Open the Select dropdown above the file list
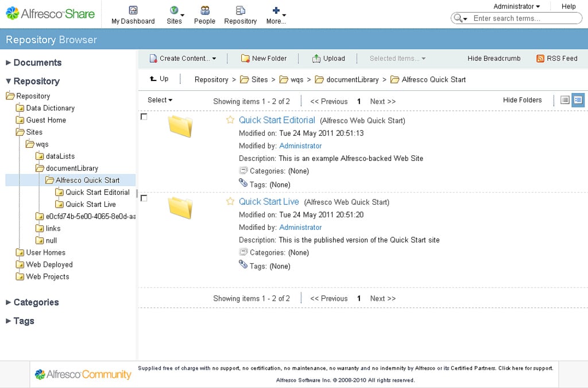 coord(159,99)
